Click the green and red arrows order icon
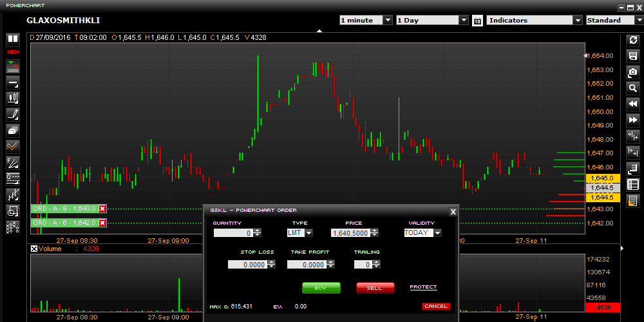The image size is (644, 322). tap(13, 66)
